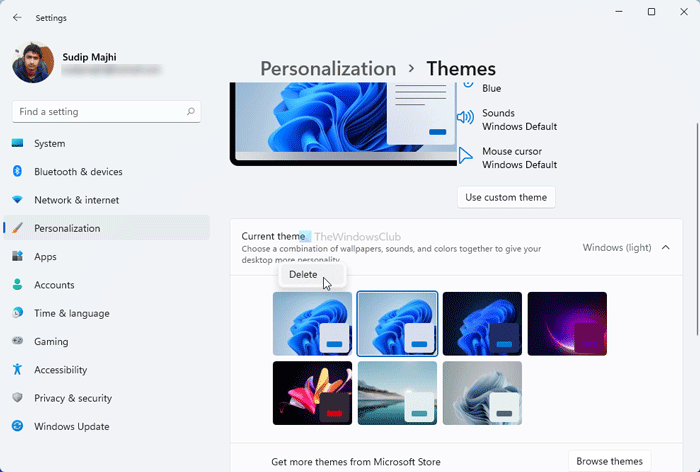Viewport: 700px width, 472px height.
Task: Pick the colorful flower dark theme thumbnail
Action: click(312, 393)
